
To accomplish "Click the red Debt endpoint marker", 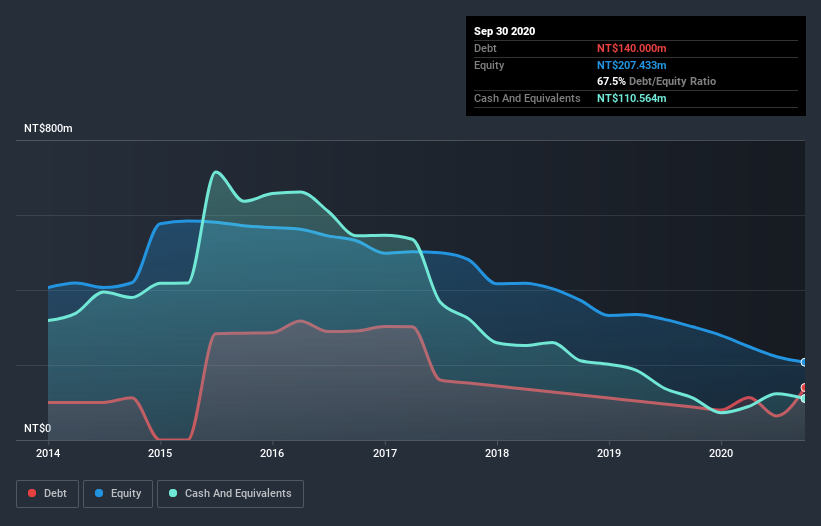I will click(805, 388).
